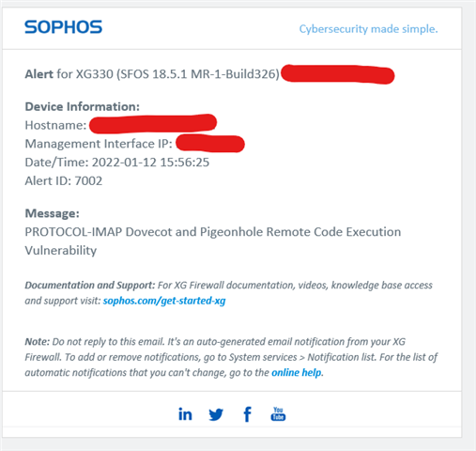Click the Note label in footer text
Viewport: 476px width, 451px height.
coord(38,341)
